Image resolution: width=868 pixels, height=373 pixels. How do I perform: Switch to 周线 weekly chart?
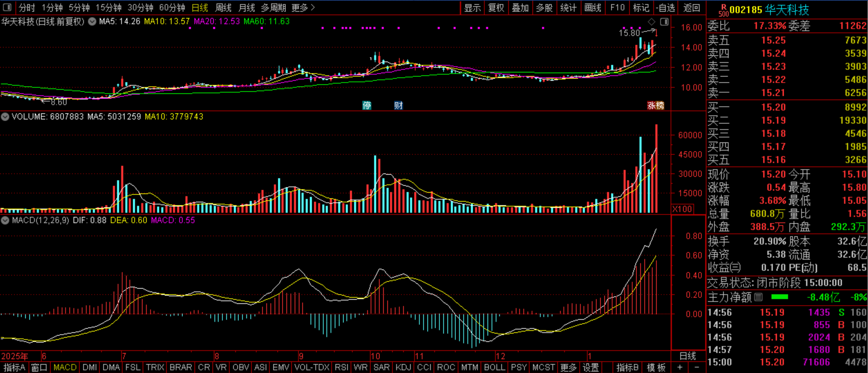click(x=223, y=8)
